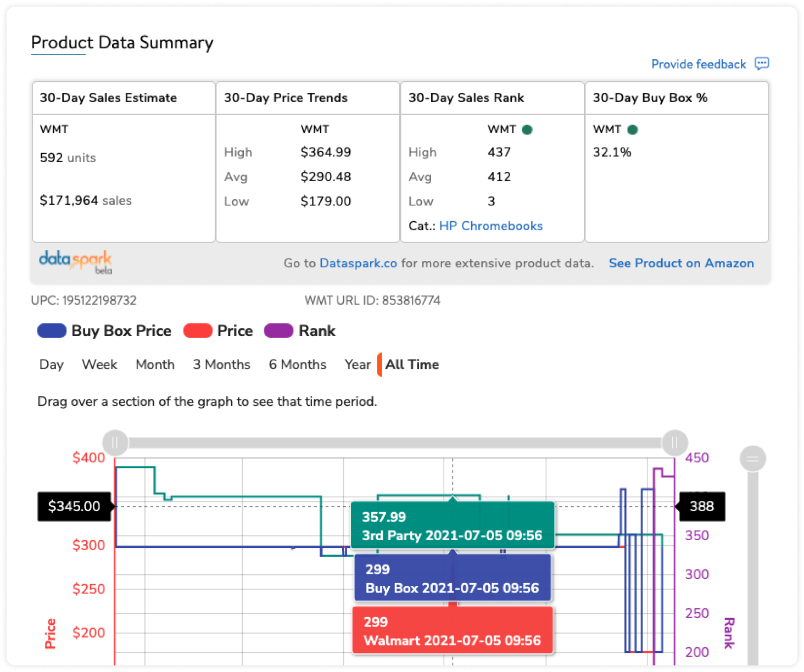Image resolution: width=804 pixels, height=672 pixels.
Task: Select the Year time range tab
Action: pyautogui.click(x=358, y=365)
